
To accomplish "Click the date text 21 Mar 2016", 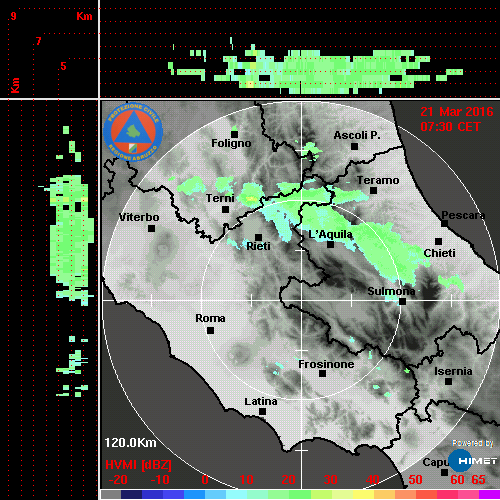I will coord(457,112).
